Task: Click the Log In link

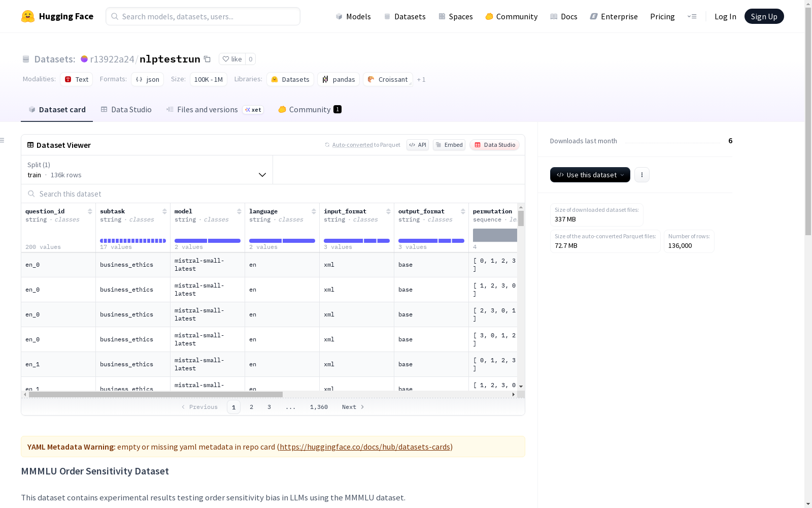Action: 725,16
